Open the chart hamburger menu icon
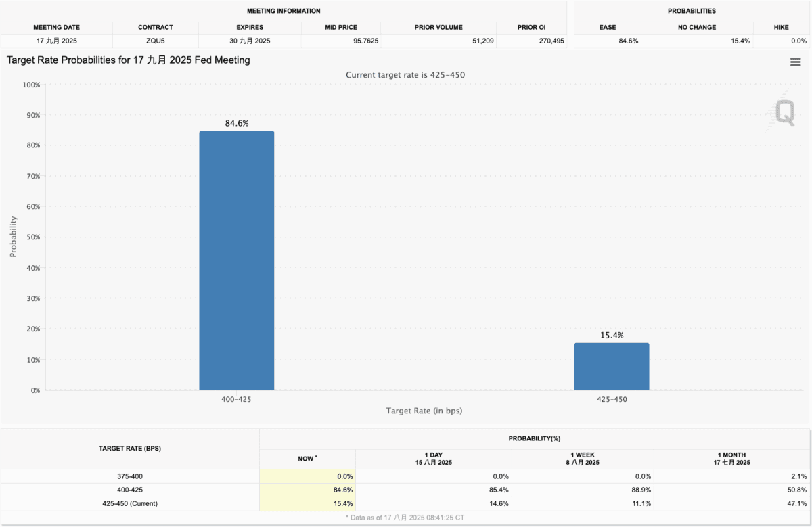 (796, 62)
